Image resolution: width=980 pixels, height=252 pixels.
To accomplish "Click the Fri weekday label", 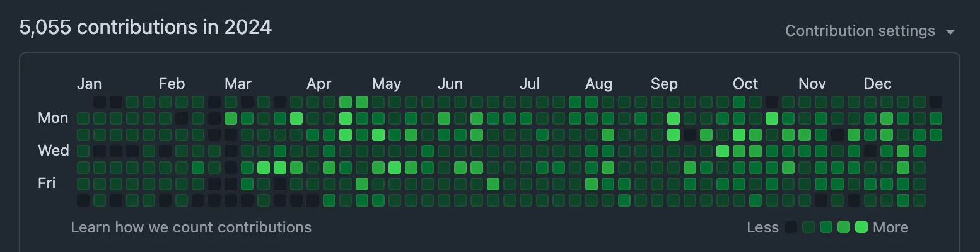I will click(47, 183).
